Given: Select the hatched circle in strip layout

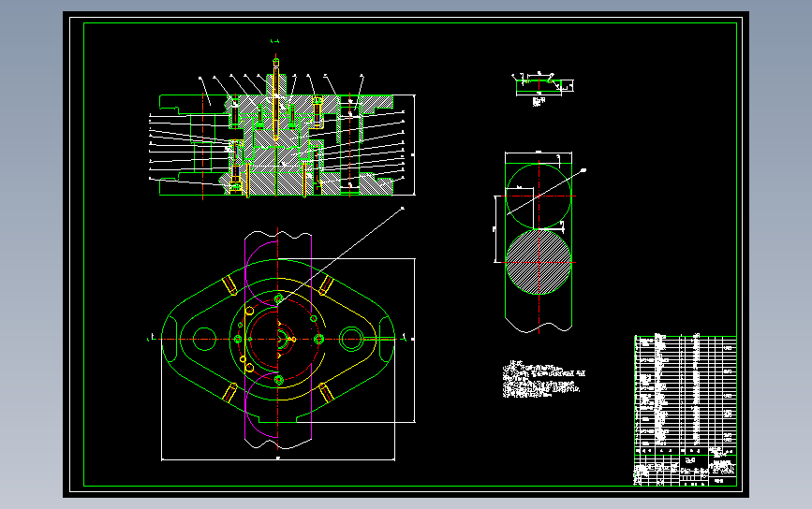Looking at the screenshot, I should coord(539,262).
